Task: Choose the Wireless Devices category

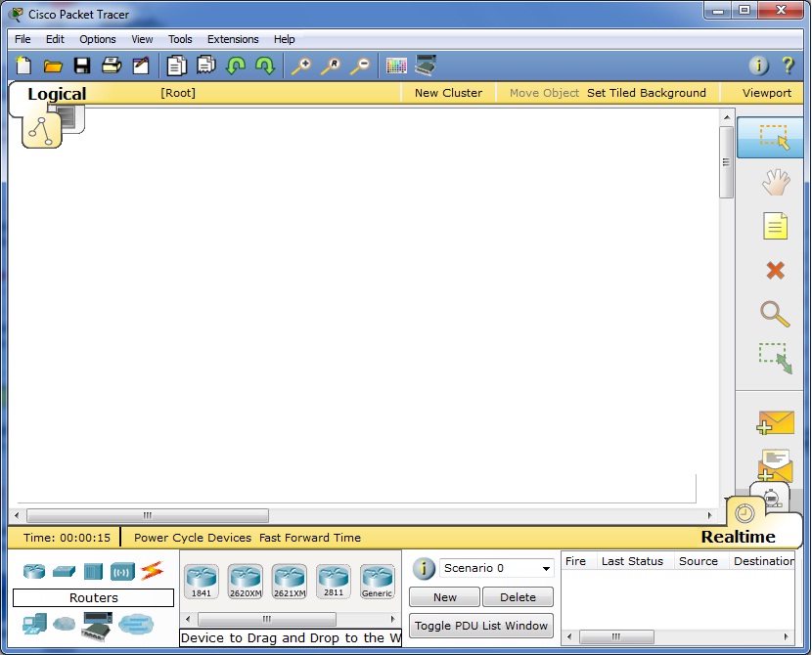Action: pyautogui.click(x=122, y=572)
